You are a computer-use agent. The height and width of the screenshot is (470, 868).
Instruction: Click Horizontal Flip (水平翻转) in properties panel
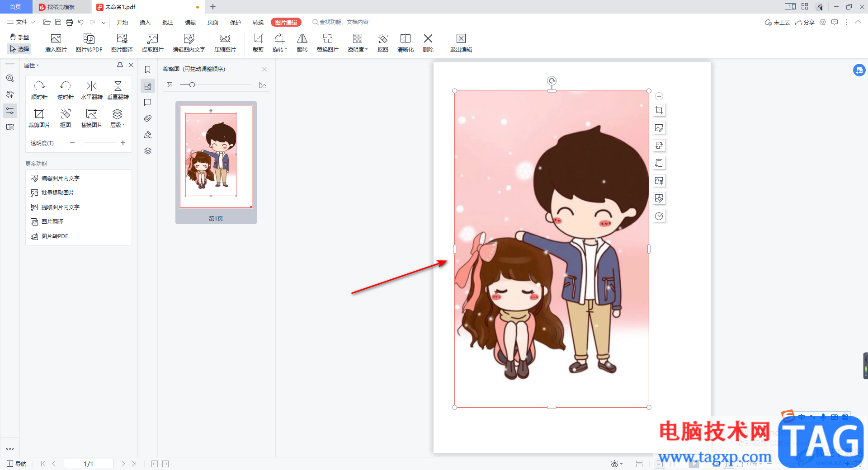tap(92, 90)
